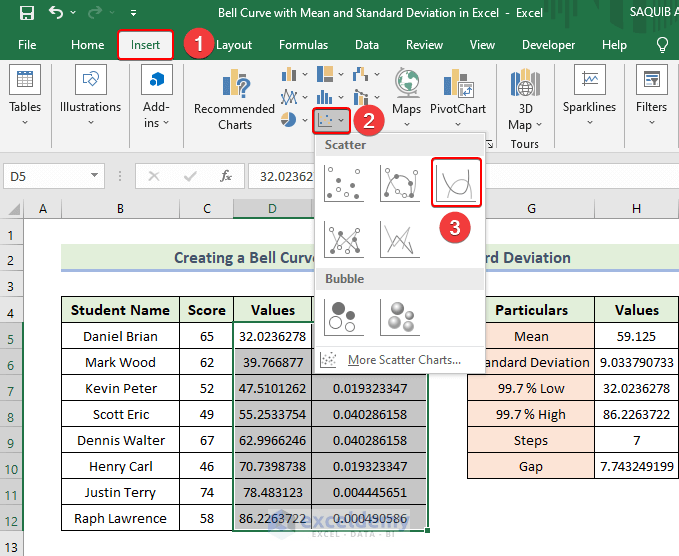
Task: Click the Insert Combo Chart icon
Action: point(361,97)
